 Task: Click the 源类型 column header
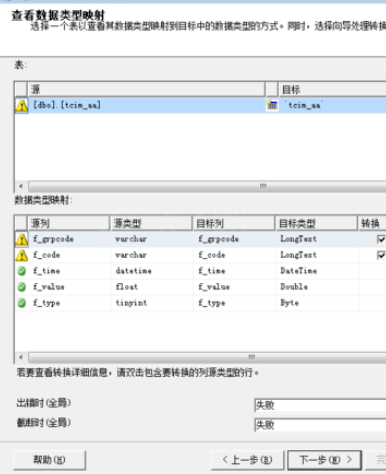[151, 223]
